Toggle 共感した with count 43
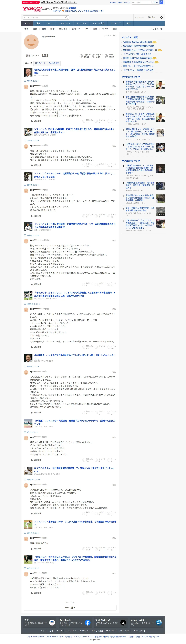186x644 pixels. click(x=87, y=347)
